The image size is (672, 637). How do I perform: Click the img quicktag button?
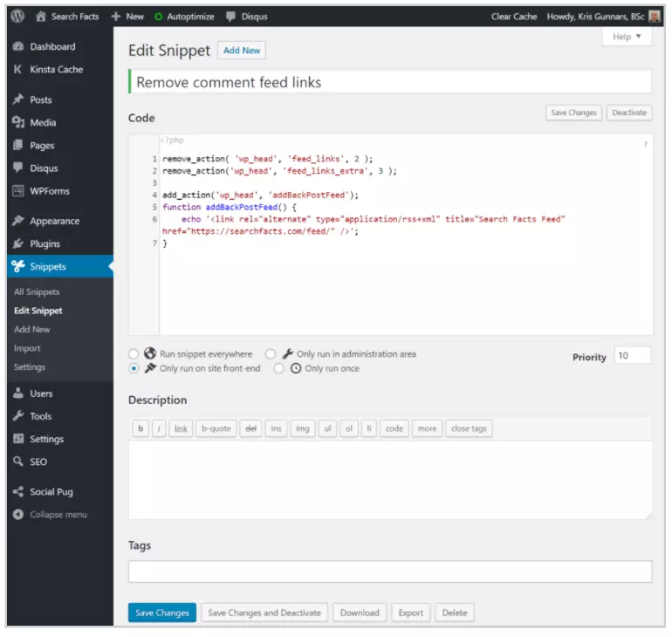[303, 428]
